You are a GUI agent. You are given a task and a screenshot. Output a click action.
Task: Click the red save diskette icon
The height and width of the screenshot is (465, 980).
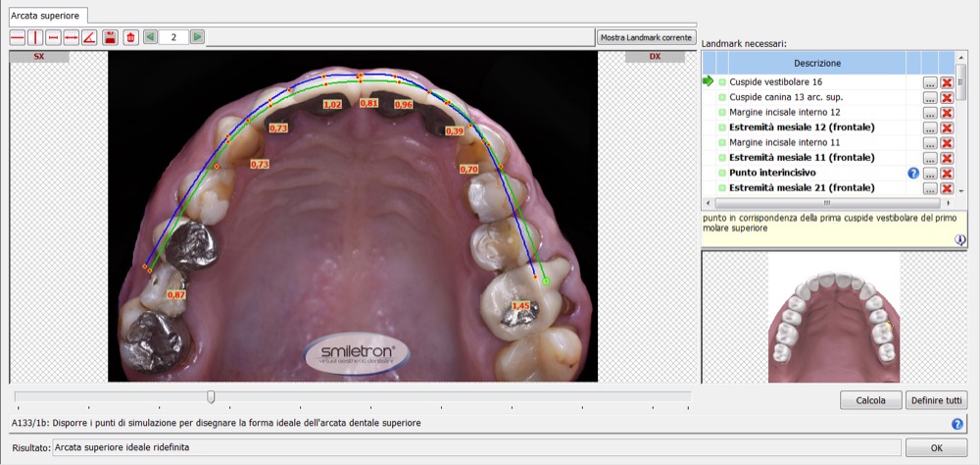111,37
